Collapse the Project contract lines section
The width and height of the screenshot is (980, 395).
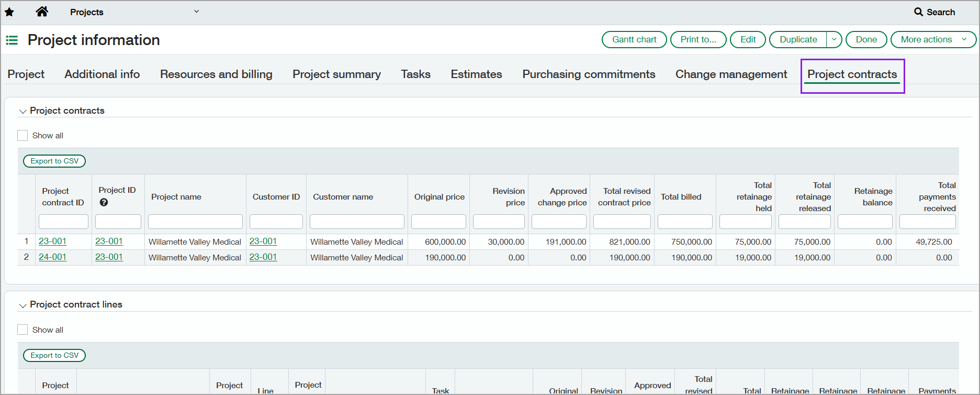click(x=22, y=305)
